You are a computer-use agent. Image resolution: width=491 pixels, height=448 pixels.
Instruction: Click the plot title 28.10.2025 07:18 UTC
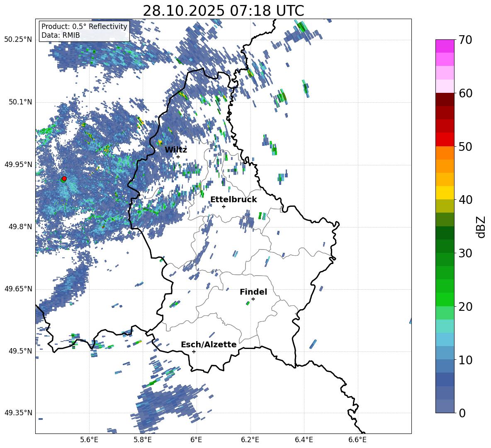click(x=223, y=11)
